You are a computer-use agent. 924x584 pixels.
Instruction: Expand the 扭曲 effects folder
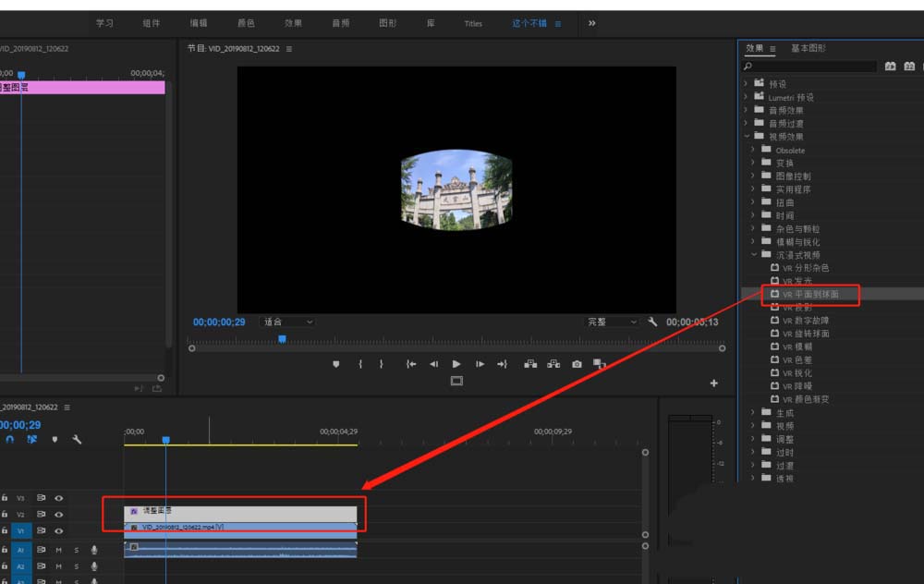753,202
